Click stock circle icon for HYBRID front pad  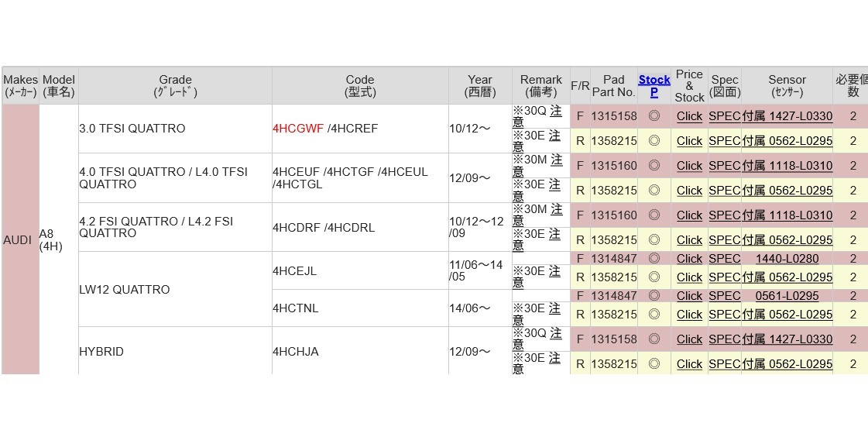tap(654, 339)
